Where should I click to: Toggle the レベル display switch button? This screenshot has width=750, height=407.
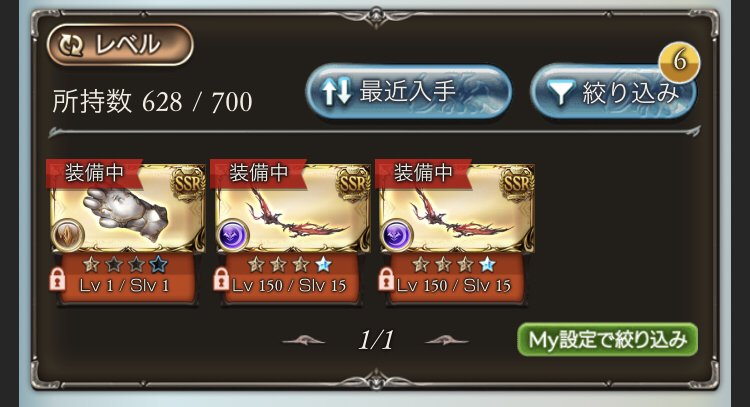[120, 45]
